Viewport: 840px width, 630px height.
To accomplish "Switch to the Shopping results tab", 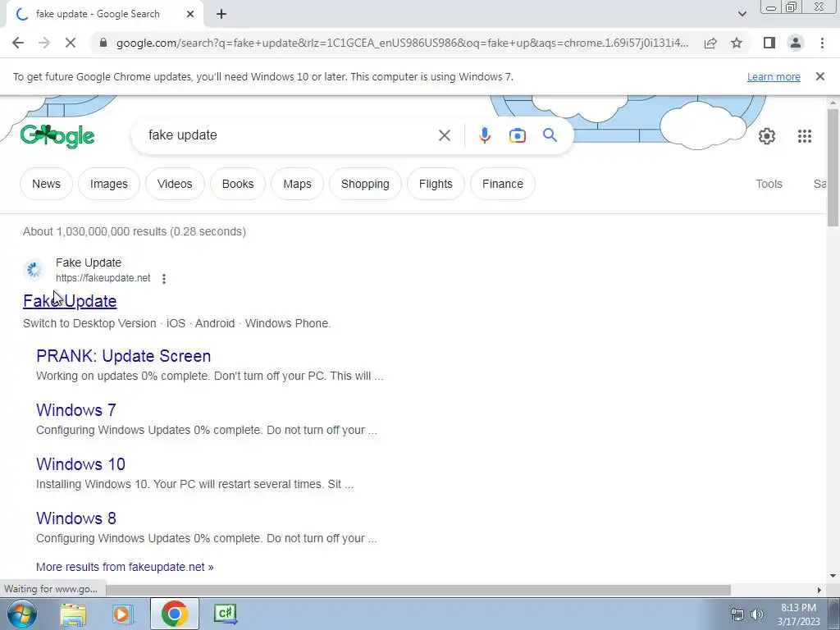I will pos(365,184).
